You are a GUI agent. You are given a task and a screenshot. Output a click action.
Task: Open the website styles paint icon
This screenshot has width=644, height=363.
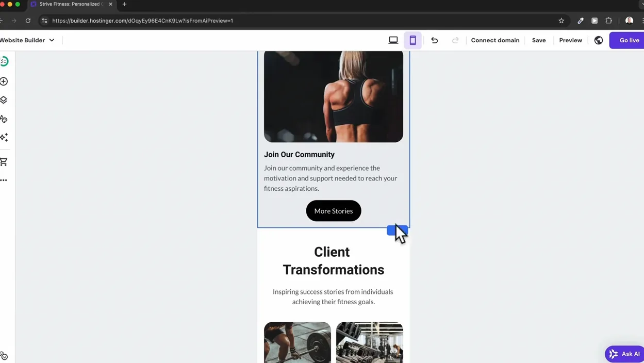[x=4, y=119]
